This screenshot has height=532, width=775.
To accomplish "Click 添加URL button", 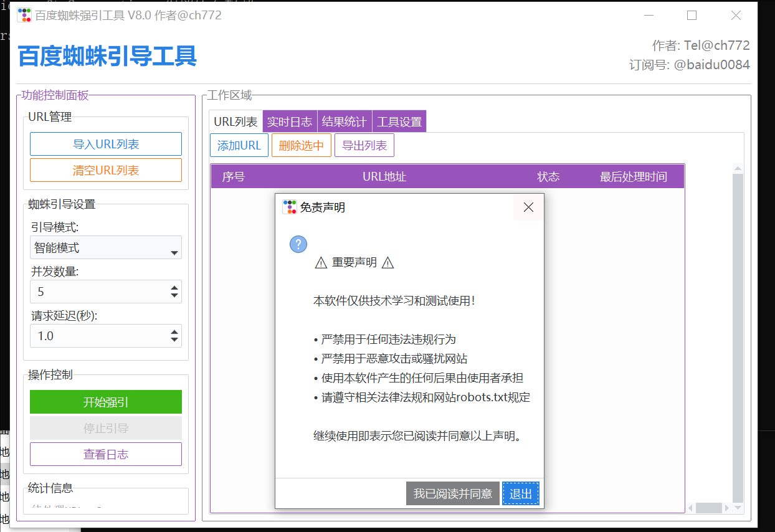I will coord(239,146).
